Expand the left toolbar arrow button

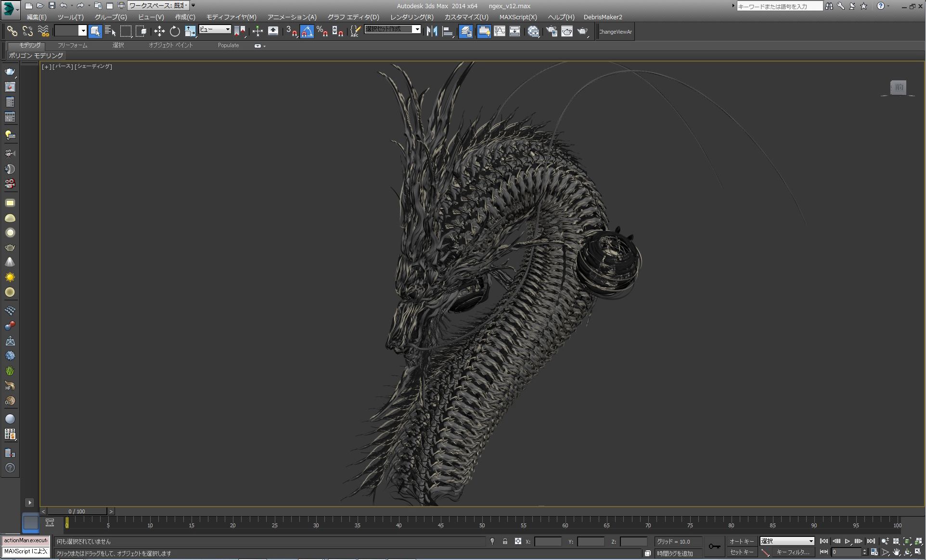29,502
